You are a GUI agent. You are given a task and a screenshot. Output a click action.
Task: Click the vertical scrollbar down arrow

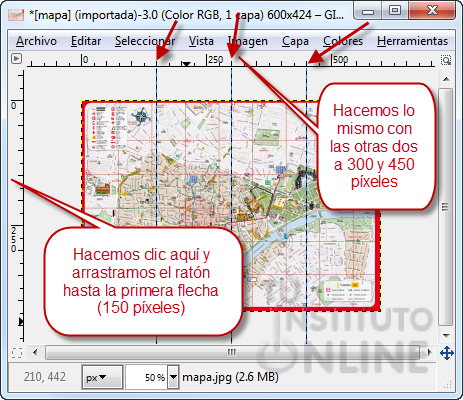(446, 335)
